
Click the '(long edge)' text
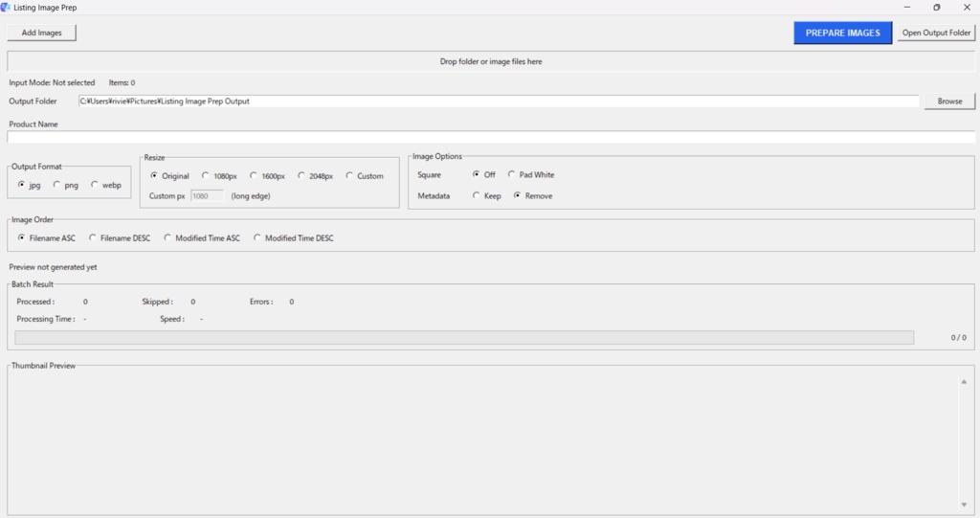tap(251, 196)
